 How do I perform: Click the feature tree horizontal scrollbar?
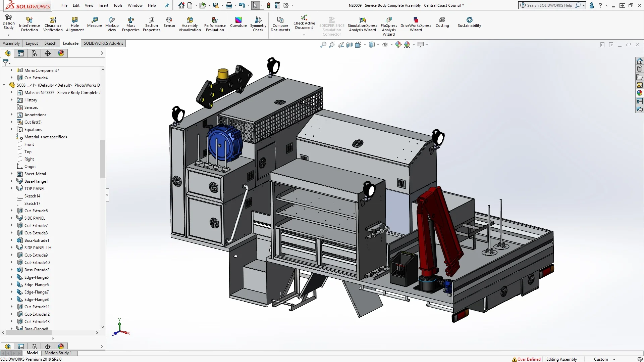29,333
